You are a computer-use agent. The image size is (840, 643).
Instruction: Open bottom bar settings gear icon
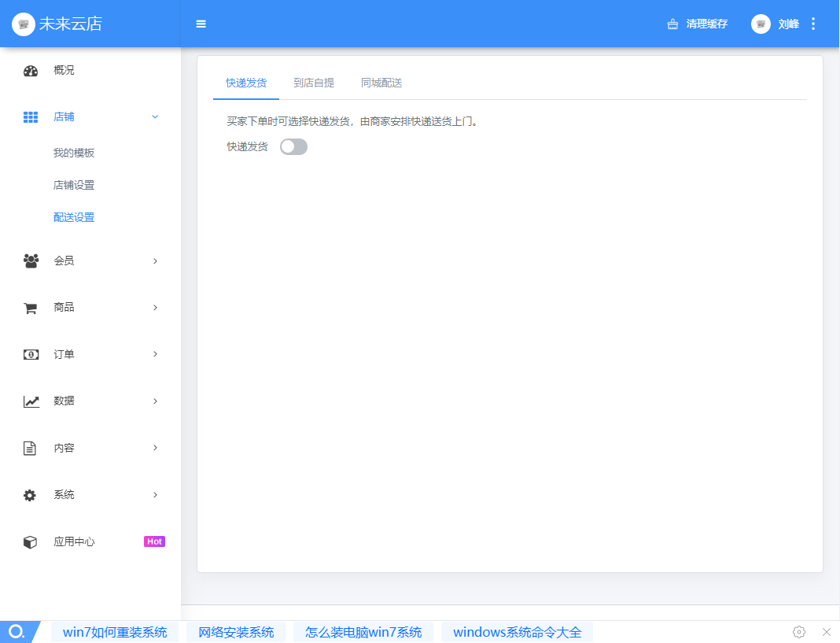(799, 632)
